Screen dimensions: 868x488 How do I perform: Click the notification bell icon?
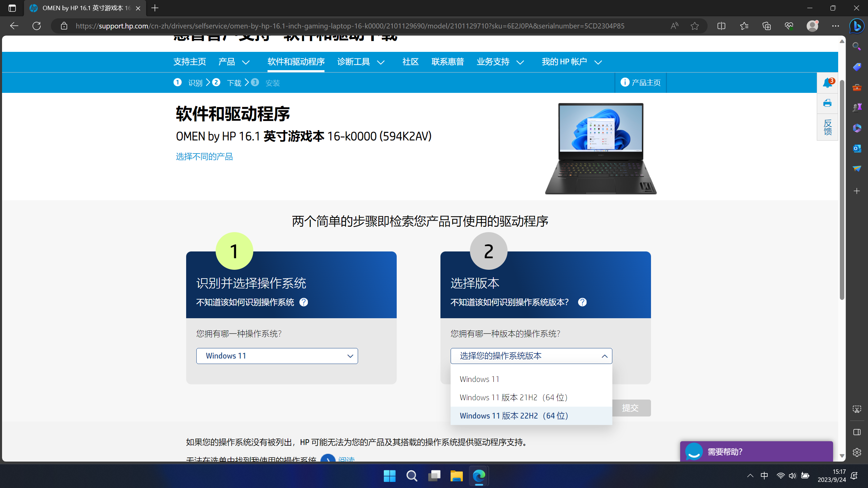point(827,82)
